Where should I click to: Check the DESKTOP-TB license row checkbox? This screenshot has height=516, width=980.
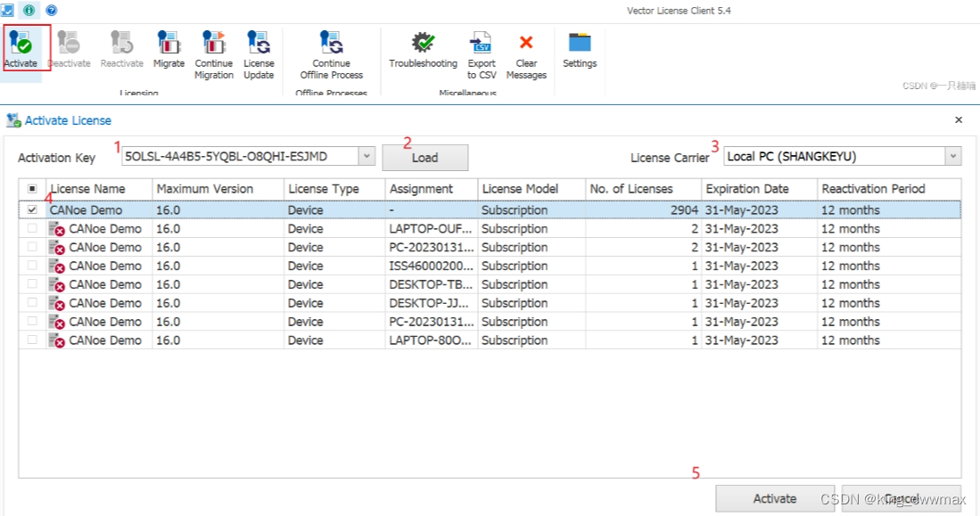click(x=32, y=284)
